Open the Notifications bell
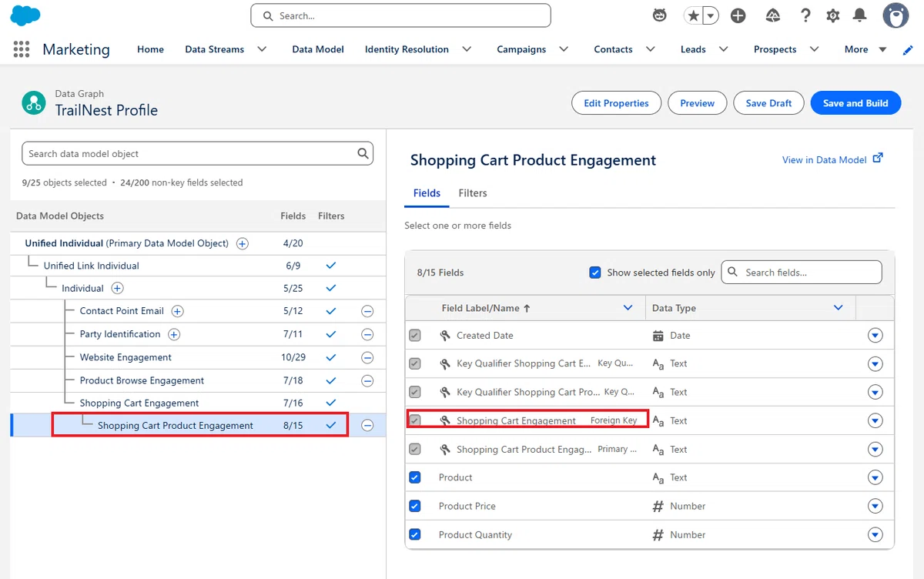The height and width of the screenshot is (579, 924). coord(860,15)
